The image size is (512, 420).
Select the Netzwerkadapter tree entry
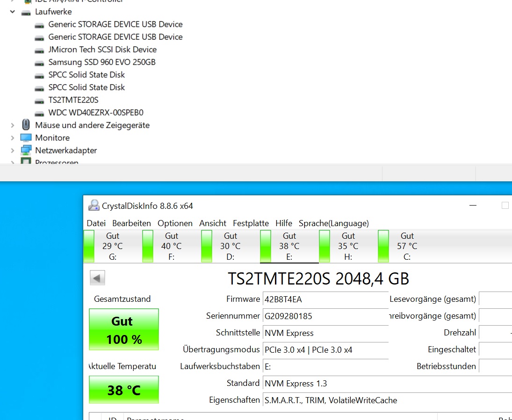tap(66, 150)
